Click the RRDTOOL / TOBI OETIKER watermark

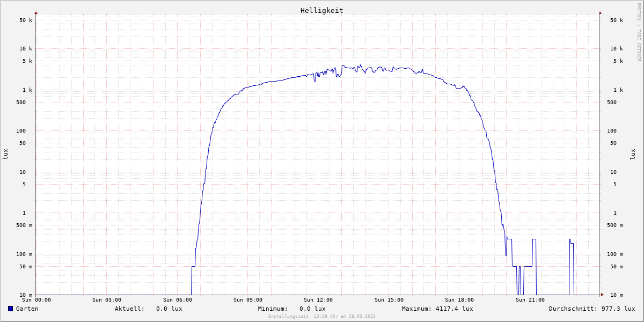pos(639,32)
